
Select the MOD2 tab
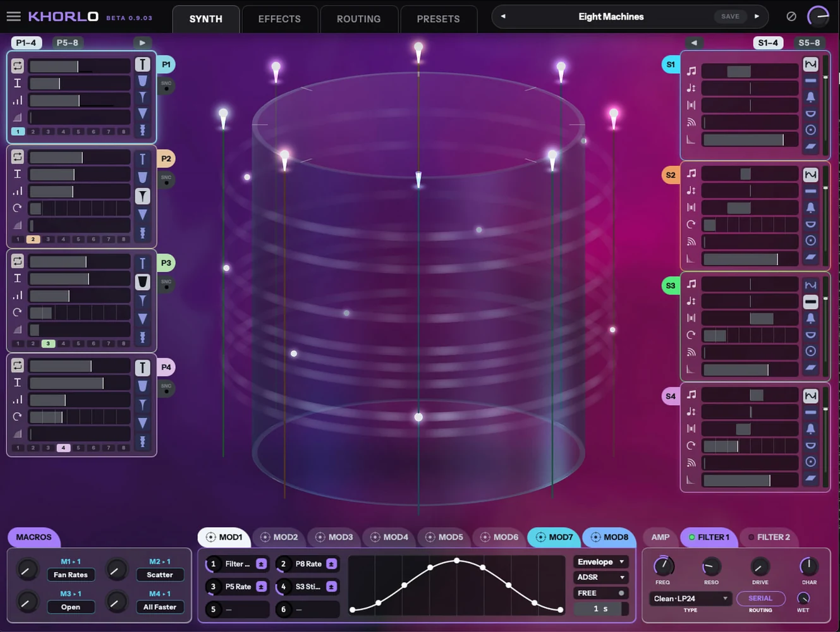(x=279, y=537)
